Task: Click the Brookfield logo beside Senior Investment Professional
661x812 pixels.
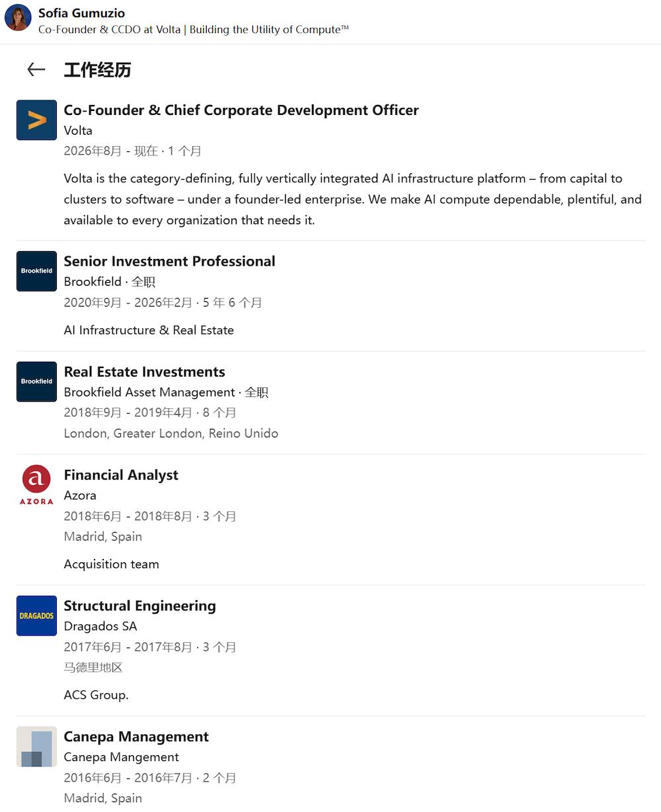Action: pyautogui.click(x=36, y=271)
